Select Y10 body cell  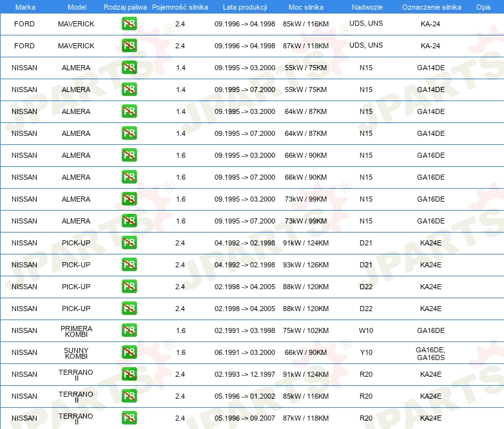click(x=366, y=352)
